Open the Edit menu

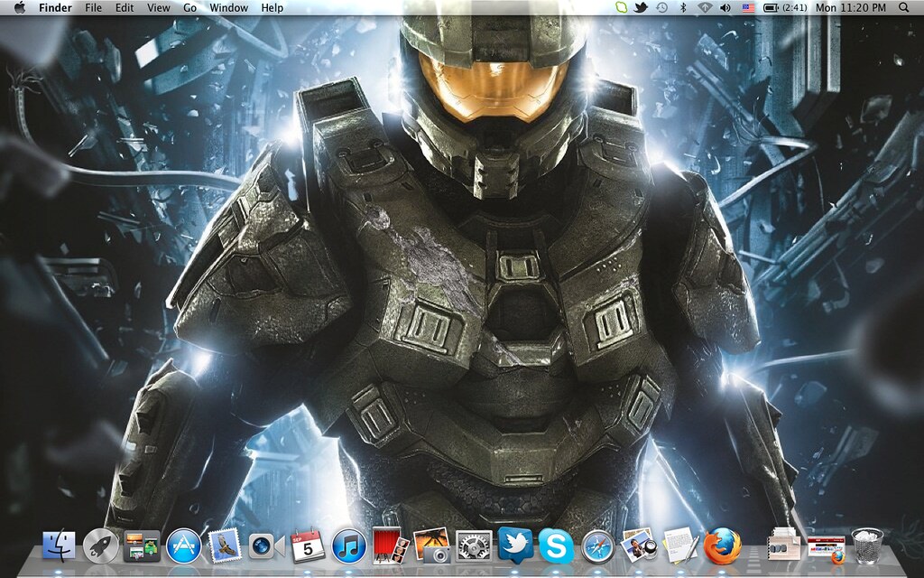[125, 7]
